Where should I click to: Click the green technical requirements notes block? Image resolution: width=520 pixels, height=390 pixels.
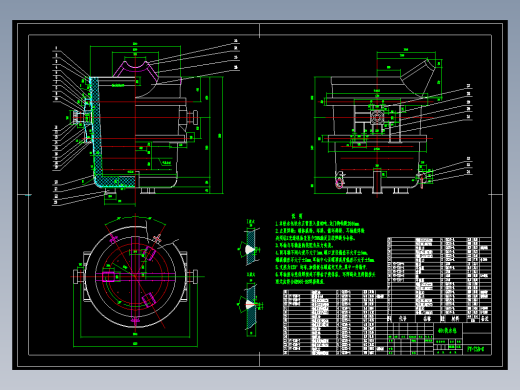point(325,249)
